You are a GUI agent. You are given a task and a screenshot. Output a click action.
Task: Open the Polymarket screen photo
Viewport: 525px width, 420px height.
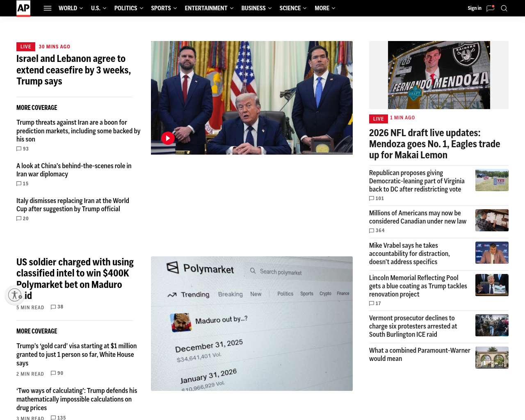[x=252, y=324]
